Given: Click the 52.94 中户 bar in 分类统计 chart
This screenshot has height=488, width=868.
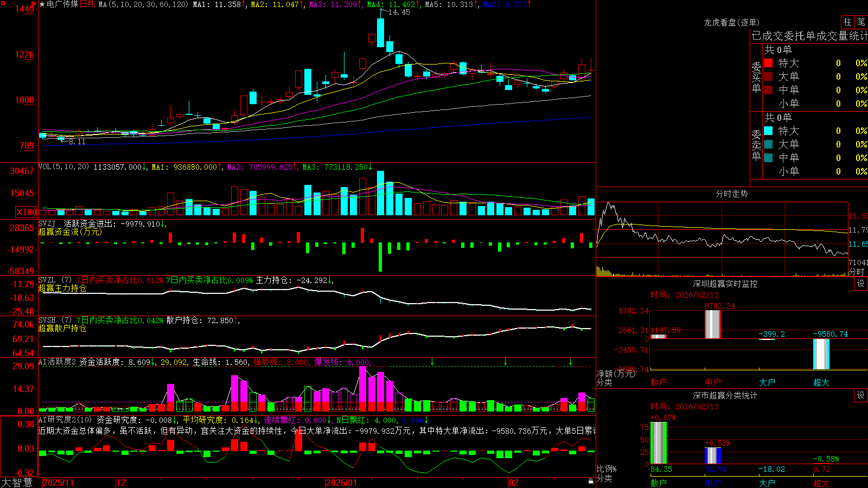Looking at the screenshot, I should pos(713,455).
